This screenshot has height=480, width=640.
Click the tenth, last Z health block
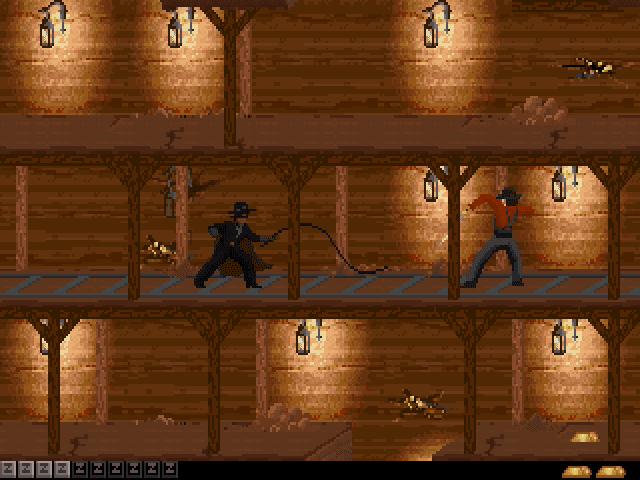point(170,470)
